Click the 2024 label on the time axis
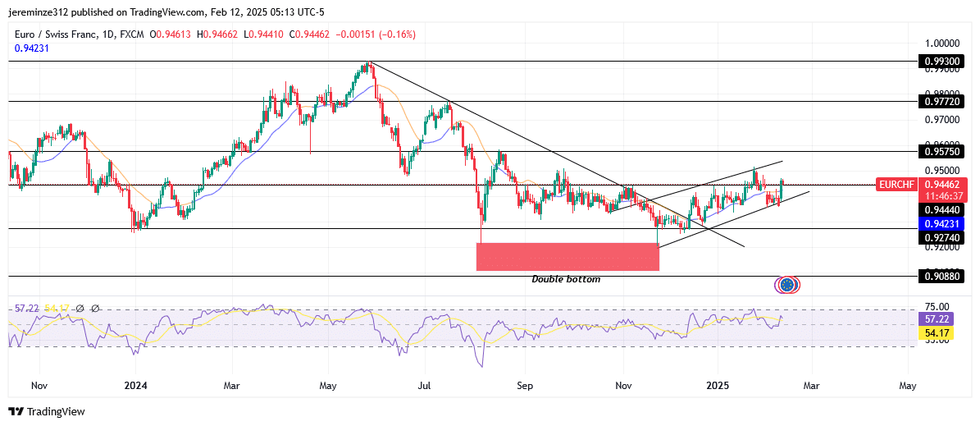This screenshot has width=980, height=426. click(x=134, y=386)
